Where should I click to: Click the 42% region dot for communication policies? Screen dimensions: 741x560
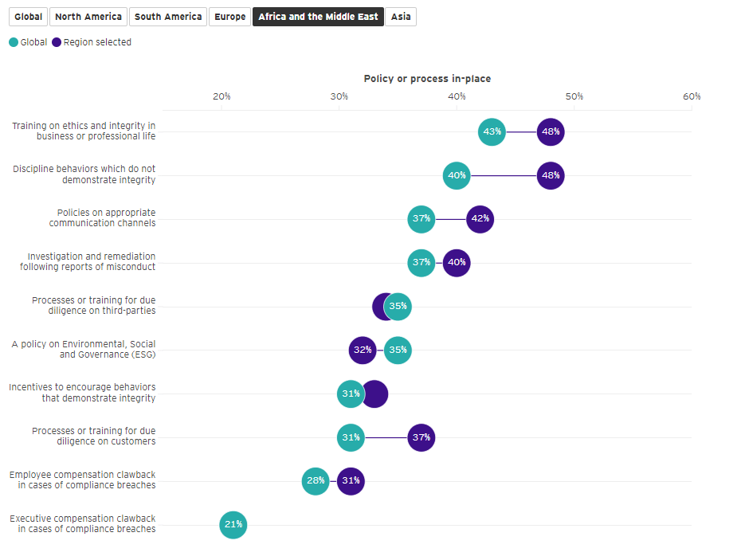[x=480, y=219]
